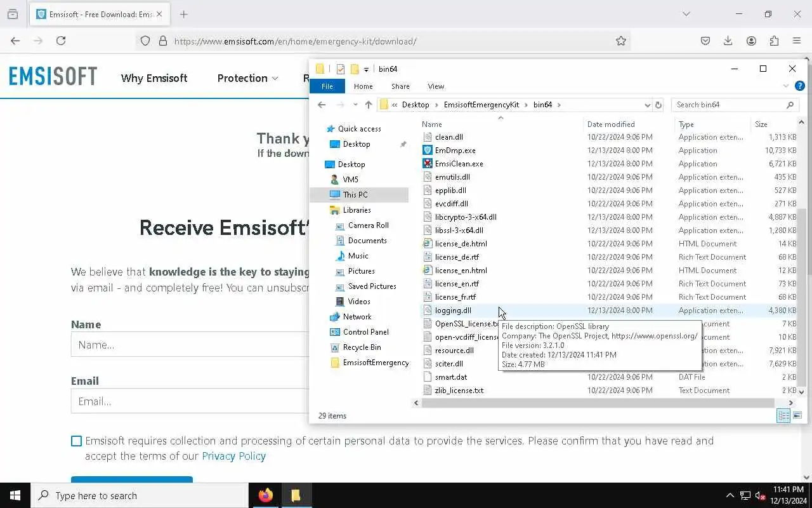Viewport: 812px width, 508px height.
Task: Open the Camera Roll library
Action: (x=368, y=225)
